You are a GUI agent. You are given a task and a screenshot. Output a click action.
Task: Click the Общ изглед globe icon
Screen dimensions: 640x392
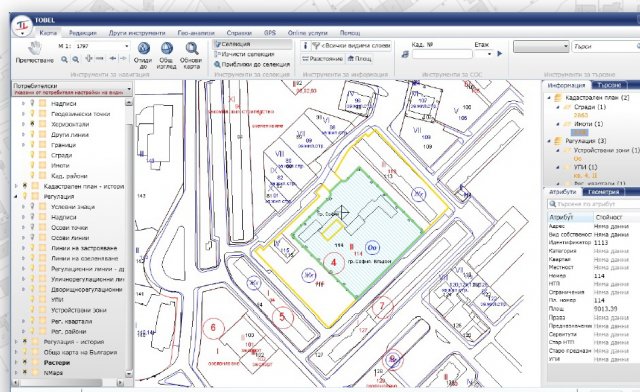coord(167,48)
